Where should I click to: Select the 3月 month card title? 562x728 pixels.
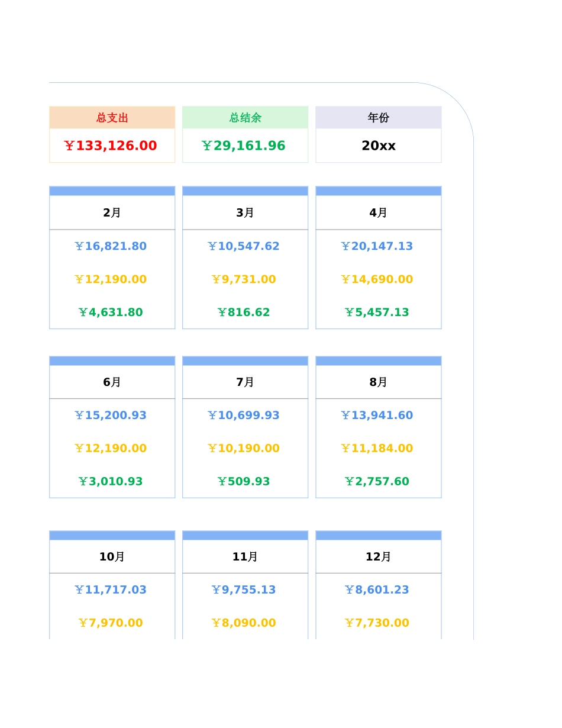point(245,212)
